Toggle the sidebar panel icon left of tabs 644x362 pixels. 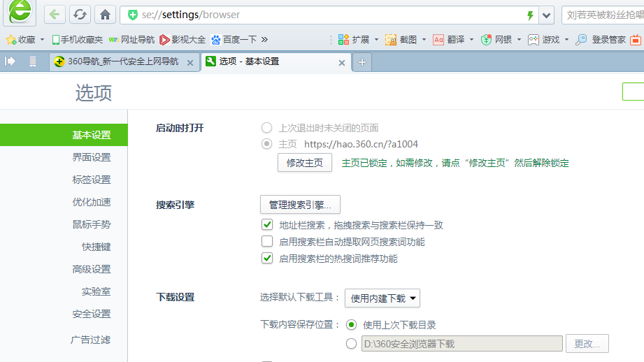(x=10, y=61)
